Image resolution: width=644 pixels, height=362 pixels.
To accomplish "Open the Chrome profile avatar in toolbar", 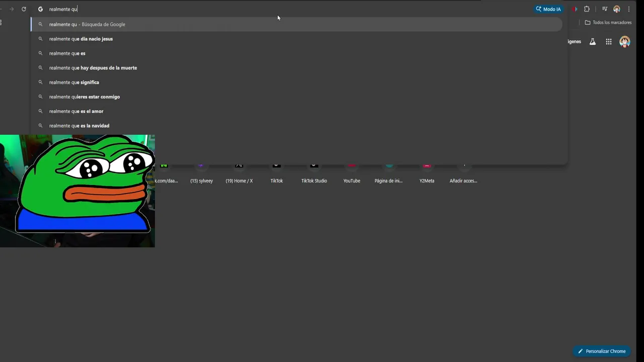I will tap(617, 9).
